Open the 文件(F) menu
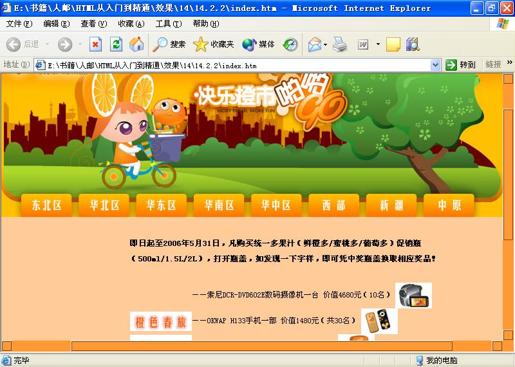The height and width of the screenshot is (367, 515). click(19, 24)
